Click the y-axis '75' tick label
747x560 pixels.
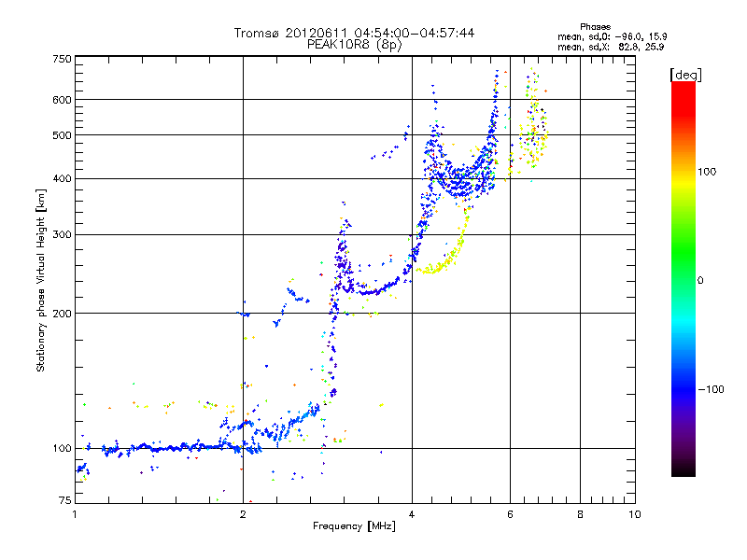click(x=65, y=500)
